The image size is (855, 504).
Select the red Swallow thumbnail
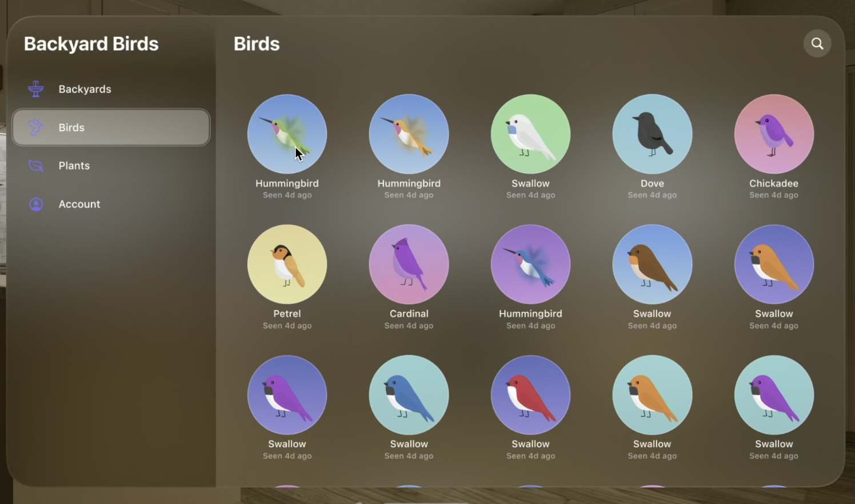(530, 395)
